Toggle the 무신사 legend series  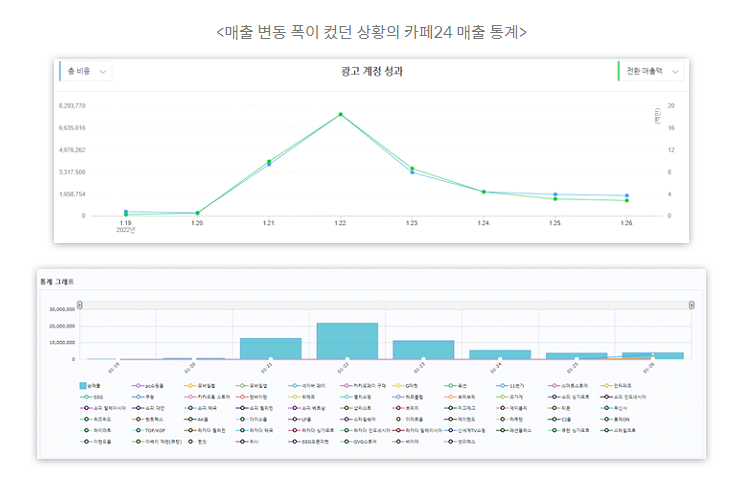point(613,408)
